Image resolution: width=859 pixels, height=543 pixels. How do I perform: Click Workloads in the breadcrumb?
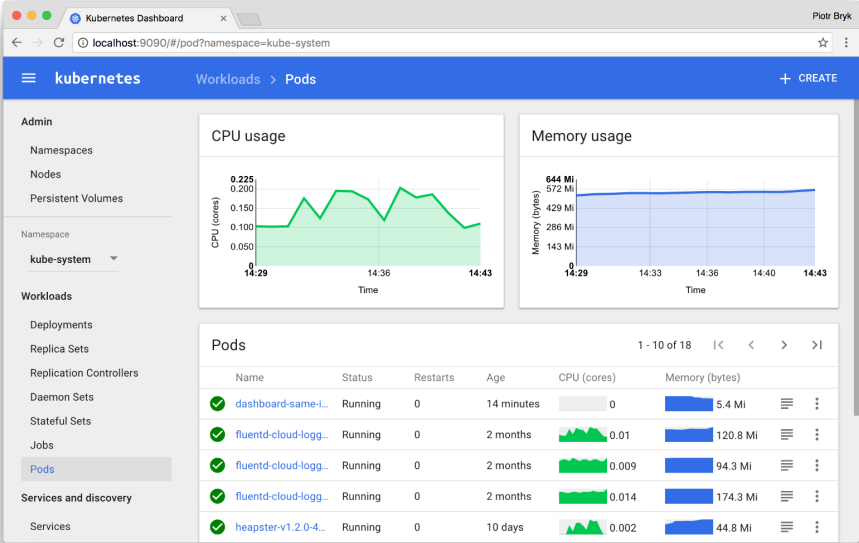(x=228, y=79)
